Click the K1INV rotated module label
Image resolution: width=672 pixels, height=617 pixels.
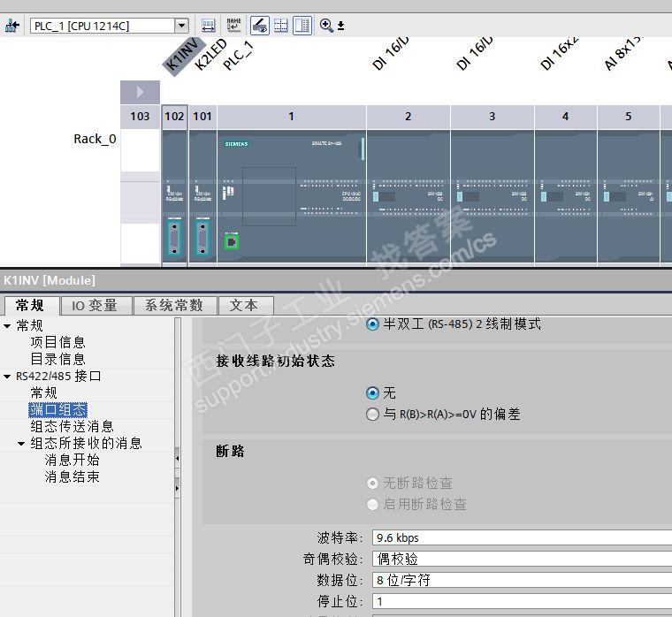(183, 55)
